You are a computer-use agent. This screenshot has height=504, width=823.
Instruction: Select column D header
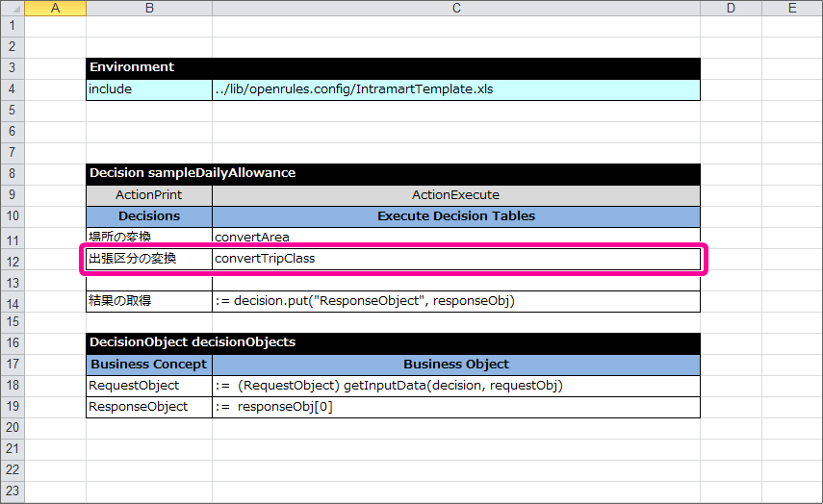tap(731, 9)
